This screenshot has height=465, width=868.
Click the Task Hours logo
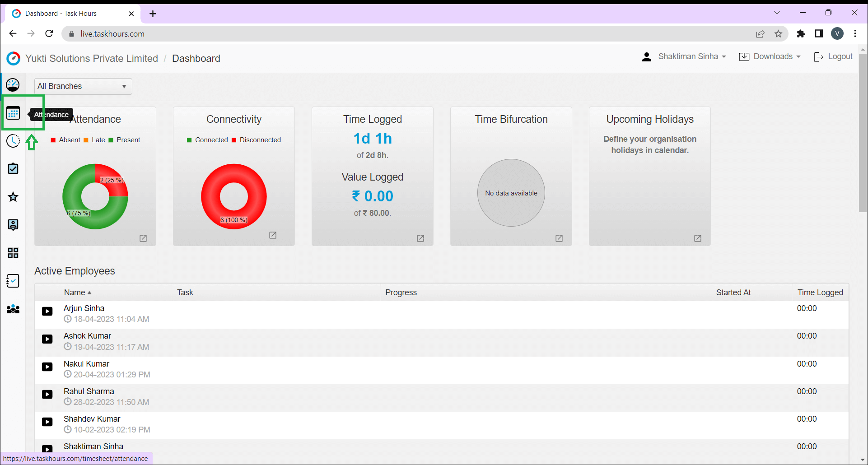14,58
